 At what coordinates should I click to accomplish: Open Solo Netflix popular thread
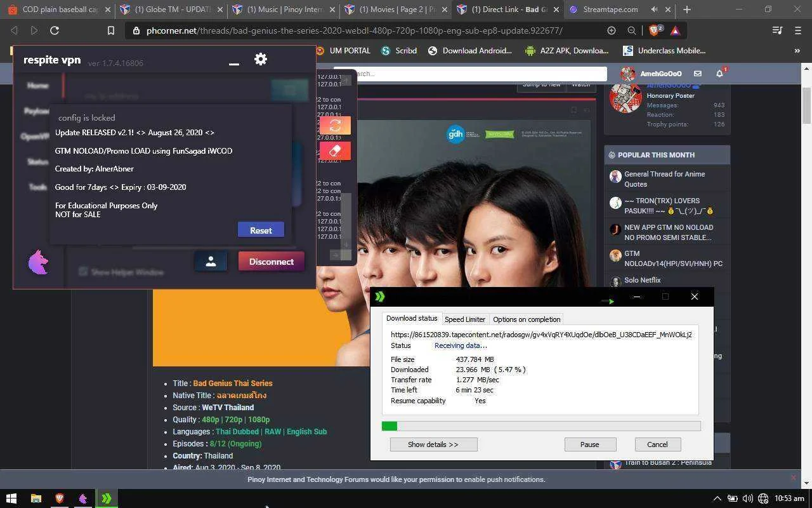[642, 280]
